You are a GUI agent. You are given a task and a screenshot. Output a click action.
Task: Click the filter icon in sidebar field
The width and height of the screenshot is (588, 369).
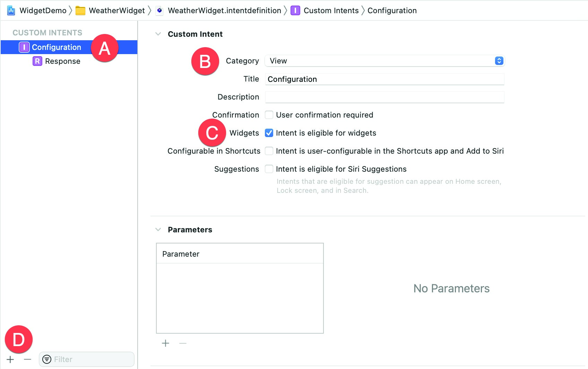pos(47,359)
